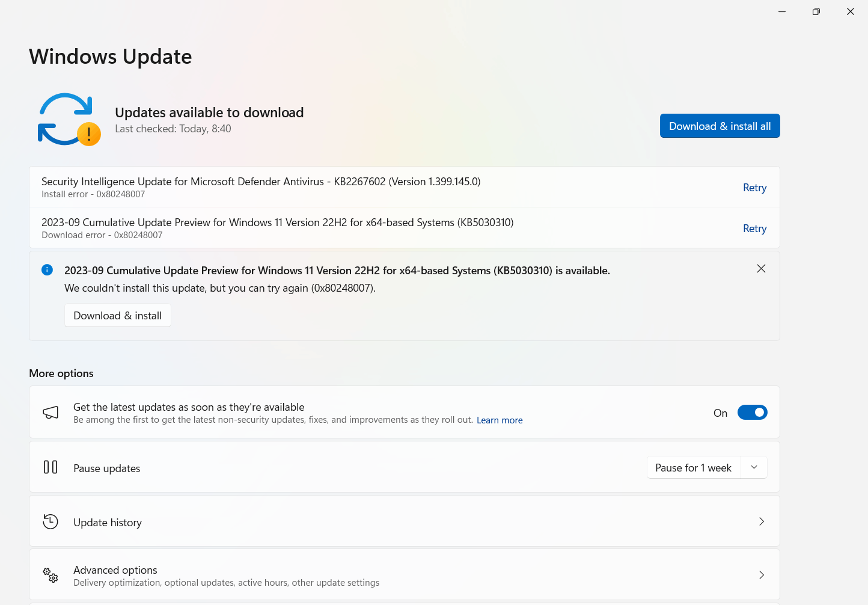
Task: Turn off get latest updates toggle
Action: pyautogui.click(x=752, y=413)
